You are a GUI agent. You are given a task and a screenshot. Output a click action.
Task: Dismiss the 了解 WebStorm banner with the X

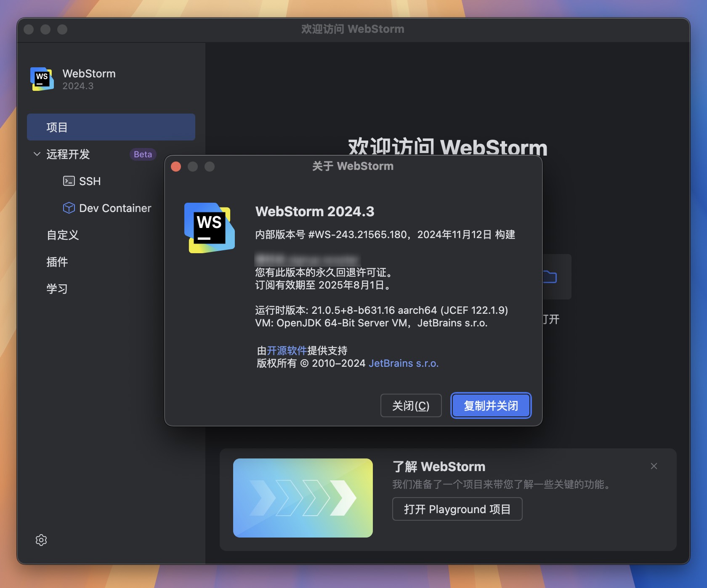pos(654,466)
